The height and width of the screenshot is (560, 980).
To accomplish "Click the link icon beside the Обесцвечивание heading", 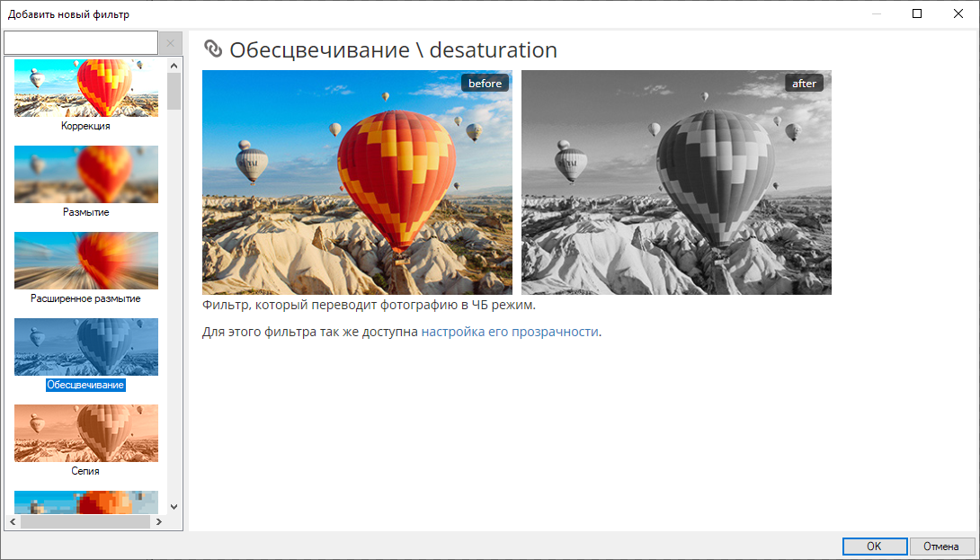I will tap(213, 49).
